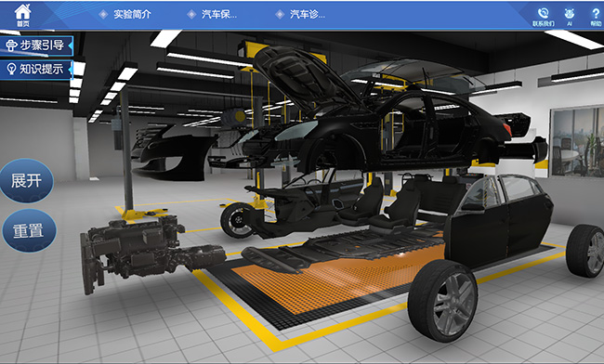Open the AI assistant icon
Viewport: 604px width, 364px height.
coord(570,17)
